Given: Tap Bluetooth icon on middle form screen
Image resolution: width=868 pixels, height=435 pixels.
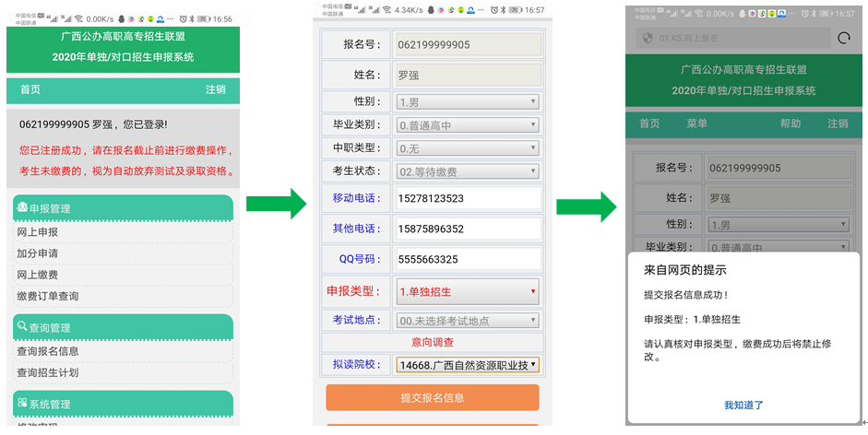Looking at the screenshot, I should click(x=503, y=10).
